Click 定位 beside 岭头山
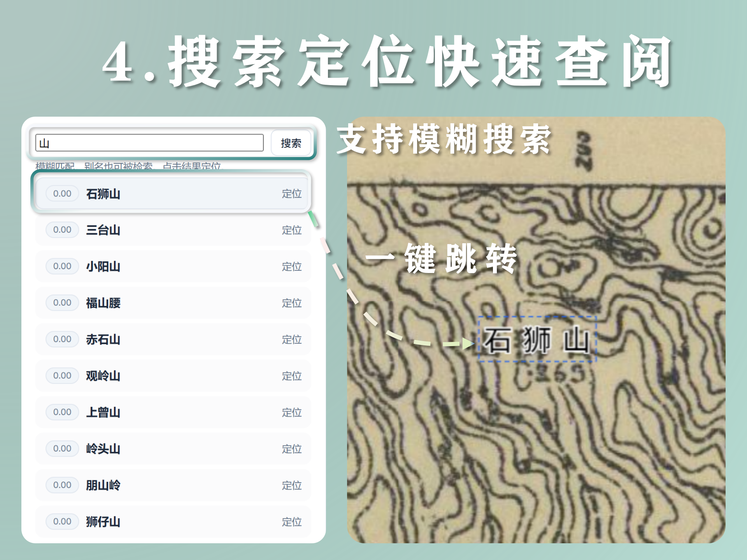 pos(292,449)
